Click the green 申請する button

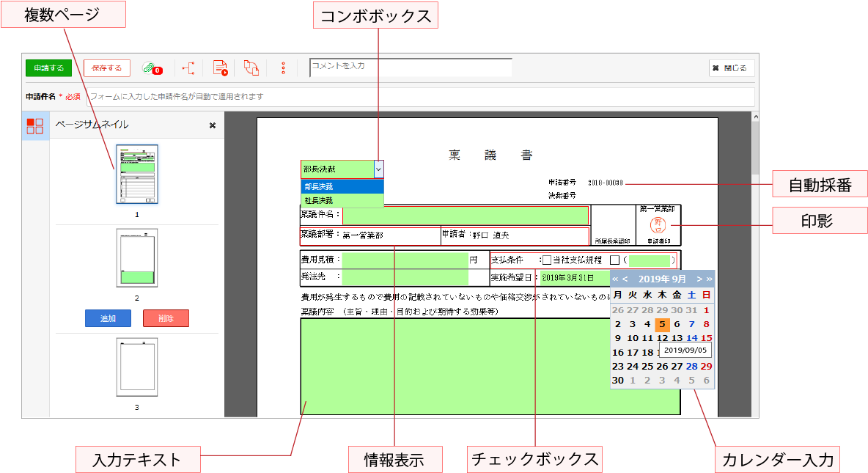click(x=48, y=68)
